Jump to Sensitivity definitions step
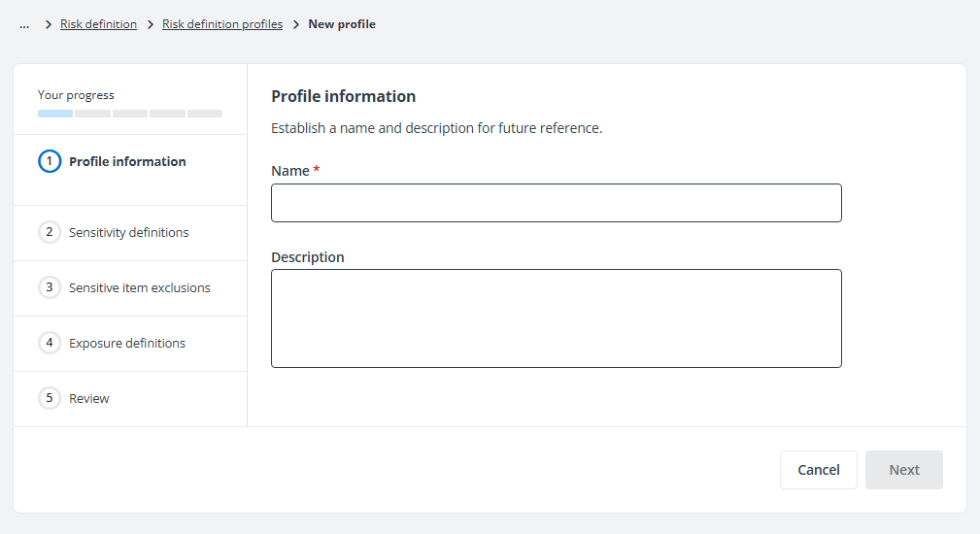This screenshot has height=534, width=980. click(x=128, y=232)
